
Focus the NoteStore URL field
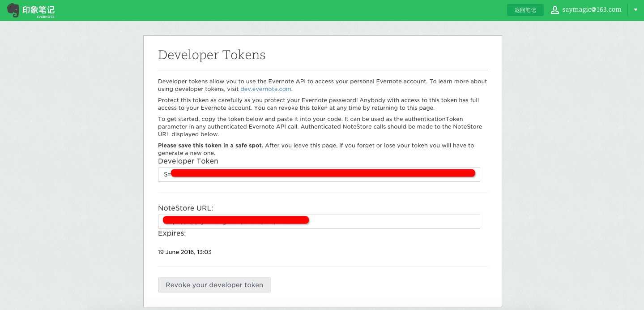tap(319, 222)
